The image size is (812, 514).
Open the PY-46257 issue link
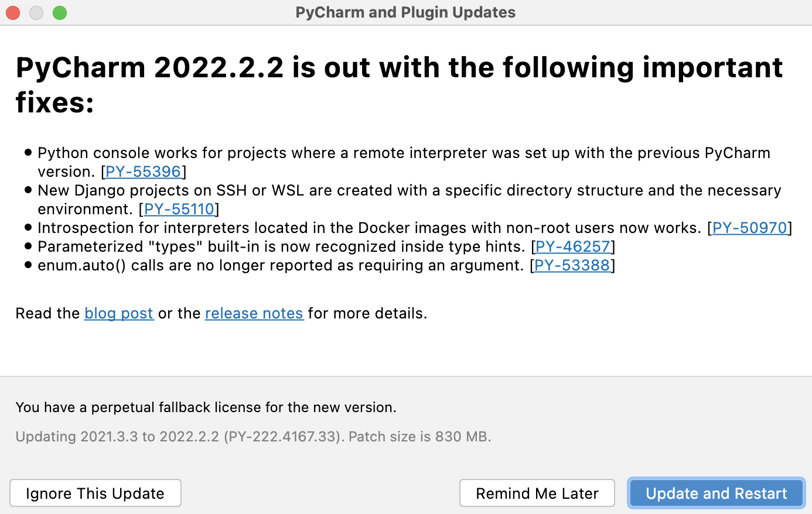pos(572,246)
